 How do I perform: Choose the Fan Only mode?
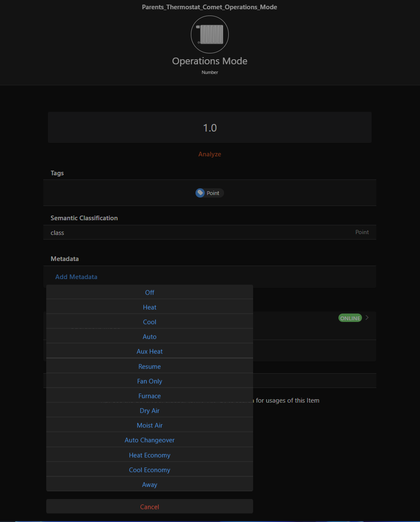[x=150, y=381]
